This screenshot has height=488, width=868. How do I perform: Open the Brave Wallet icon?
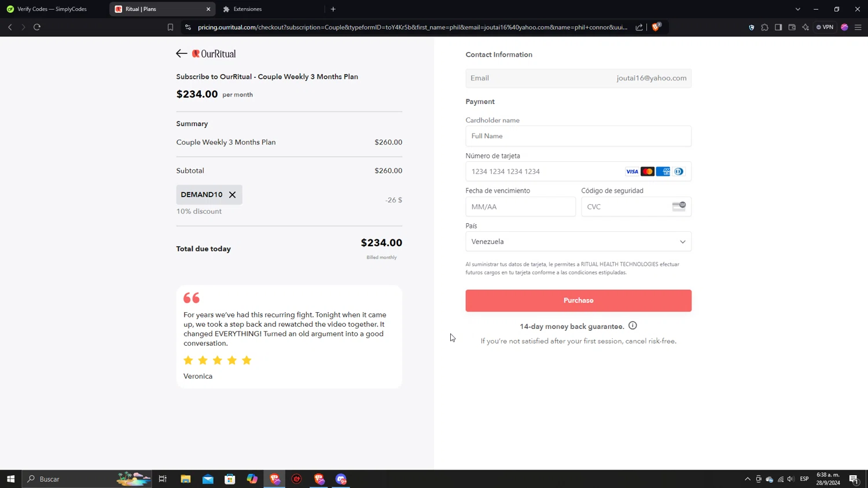(x=792, y=27)
